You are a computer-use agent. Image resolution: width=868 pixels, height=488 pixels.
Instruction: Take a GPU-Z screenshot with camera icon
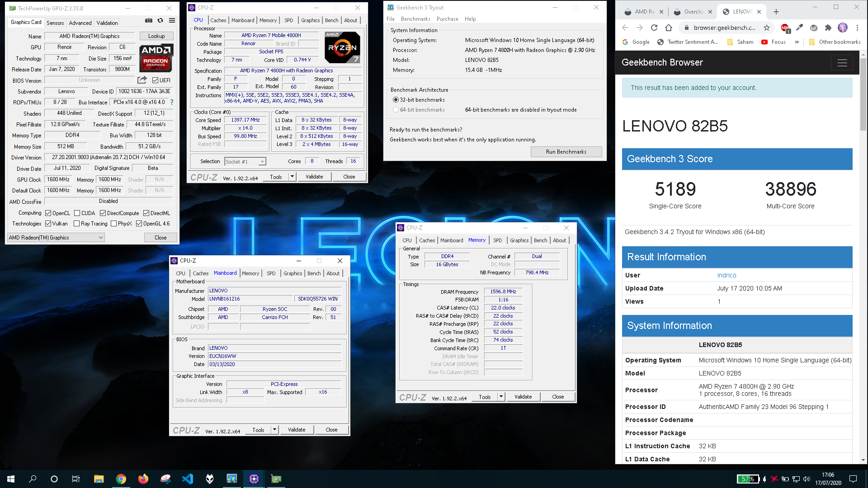tap(148, 20)
